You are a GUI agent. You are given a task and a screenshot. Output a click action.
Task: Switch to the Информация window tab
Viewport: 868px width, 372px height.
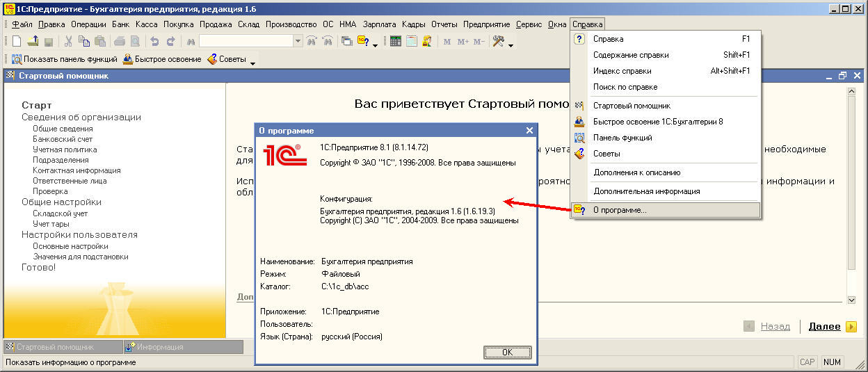click(160, 347)
